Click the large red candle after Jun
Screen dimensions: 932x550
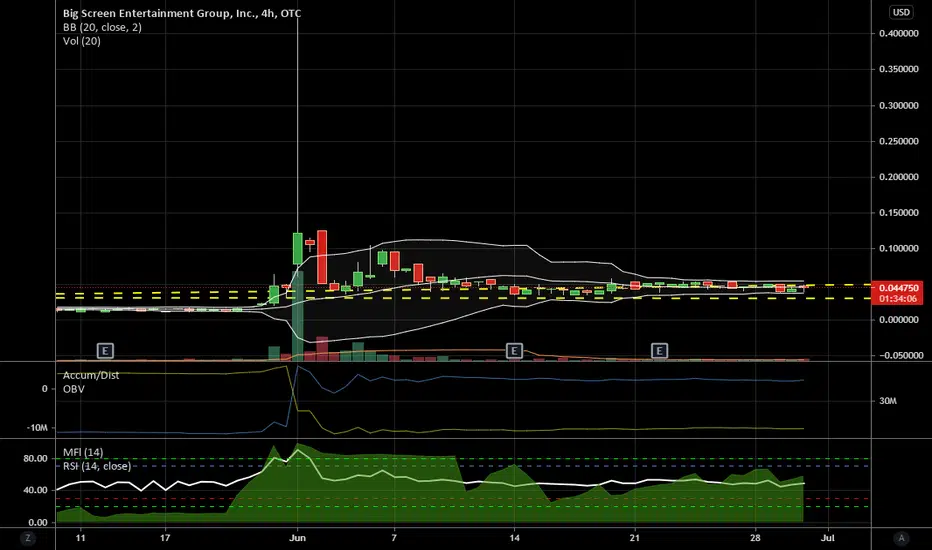(322, 257)
